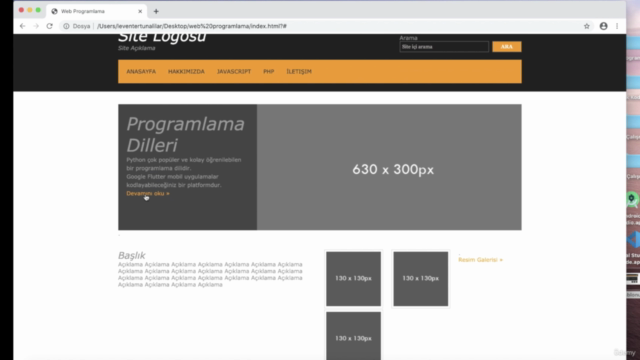The width and height of the screenshot is (640, 360).
Task: Click the address bar file path
Action: point(192,26)
